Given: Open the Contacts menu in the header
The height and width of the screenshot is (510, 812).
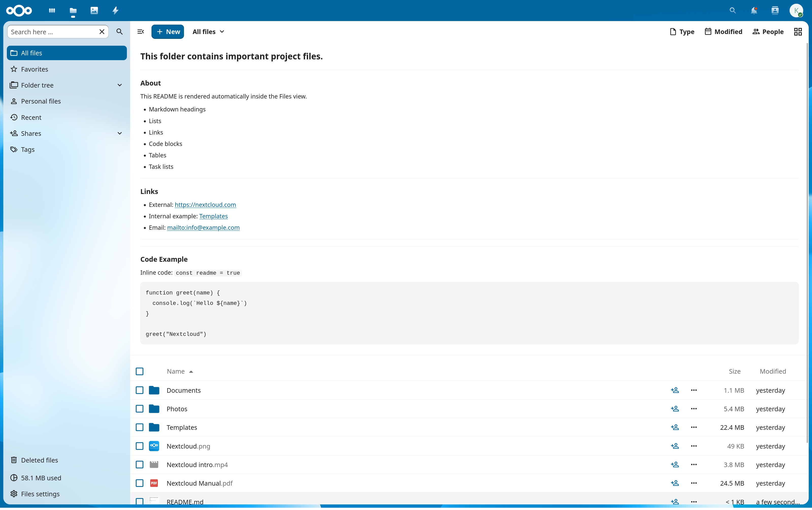Looking at the screenshot, I should [x=775, y=10].
